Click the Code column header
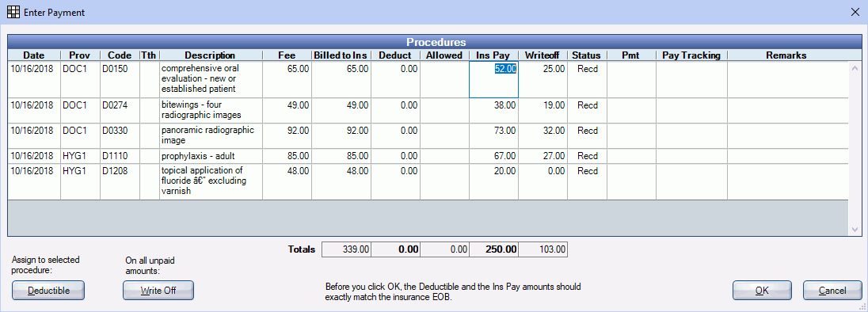Viewport: 868px width, 312px height. pos(120,55)
